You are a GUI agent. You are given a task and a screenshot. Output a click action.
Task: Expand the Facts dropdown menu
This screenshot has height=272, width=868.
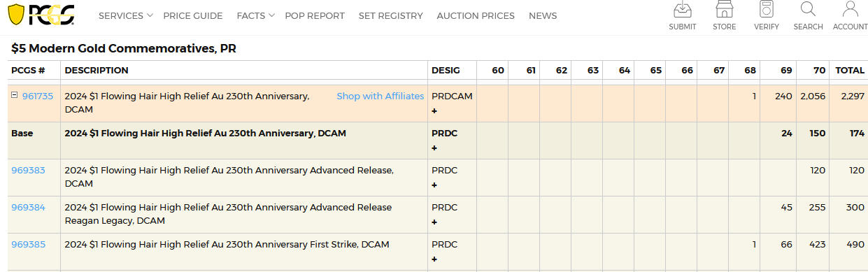coord(255,15)
